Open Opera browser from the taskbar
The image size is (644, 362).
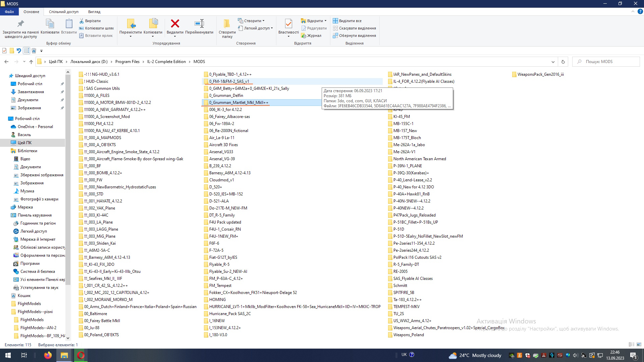[x=81, y=355]
